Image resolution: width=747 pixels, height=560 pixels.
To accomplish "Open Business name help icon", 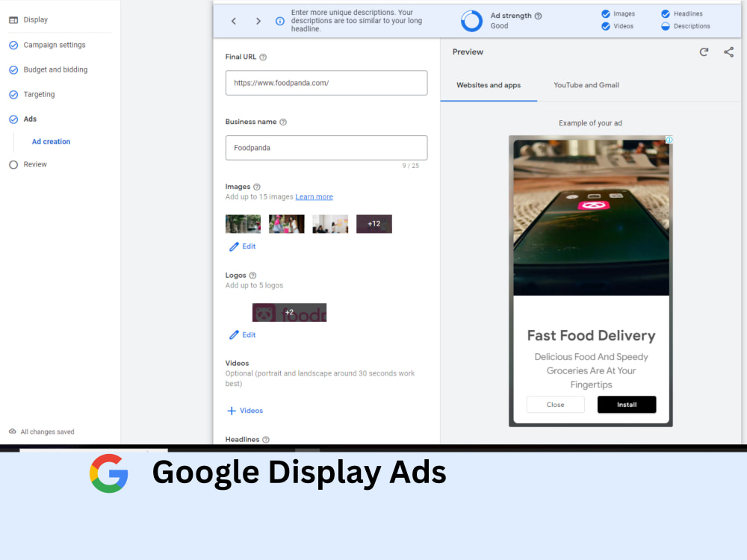I will coord(283,122).
